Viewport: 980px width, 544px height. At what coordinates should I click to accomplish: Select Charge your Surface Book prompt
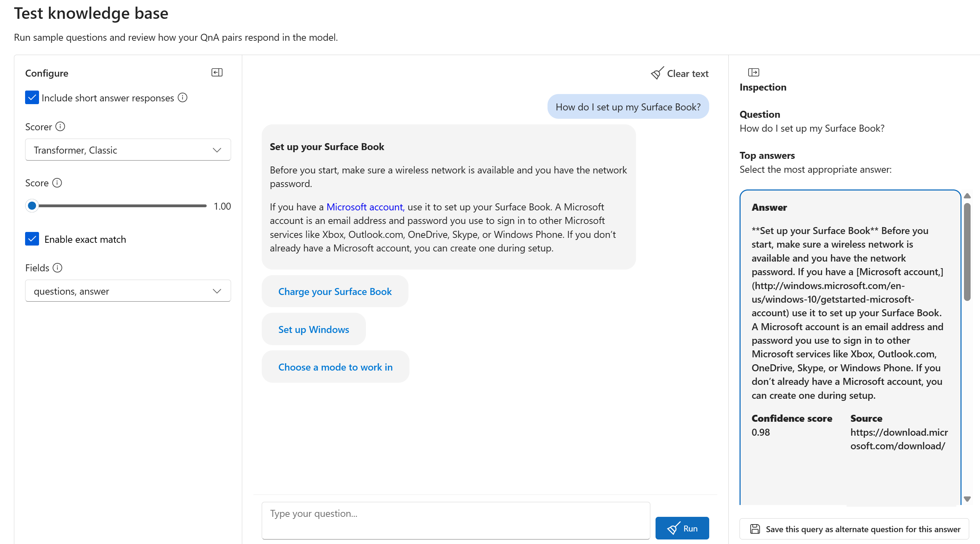(x=335, y=291)
